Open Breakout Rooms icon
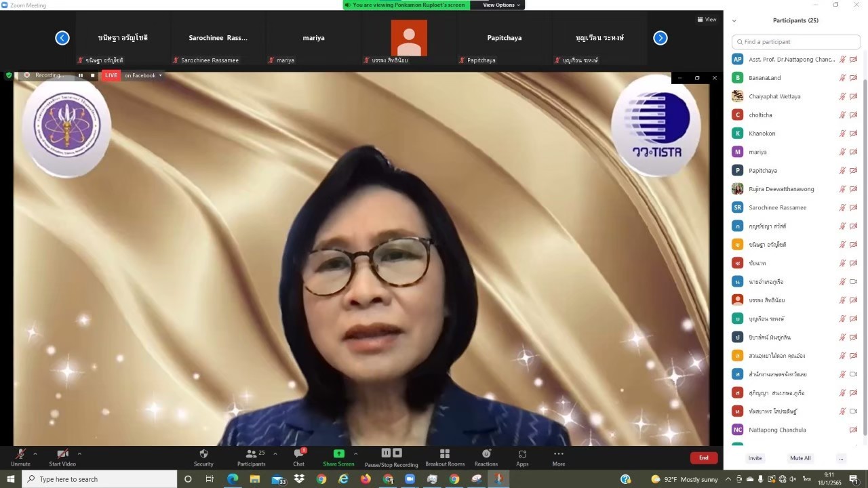 tap(445, 453)
